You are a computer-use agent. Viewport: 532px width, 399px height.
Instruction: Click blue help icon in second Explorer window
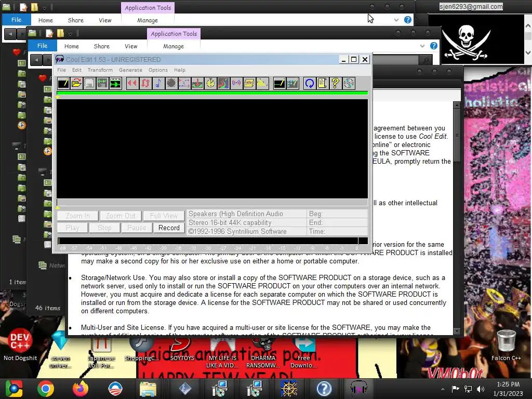pyautogui.click(x=434, y=46)
